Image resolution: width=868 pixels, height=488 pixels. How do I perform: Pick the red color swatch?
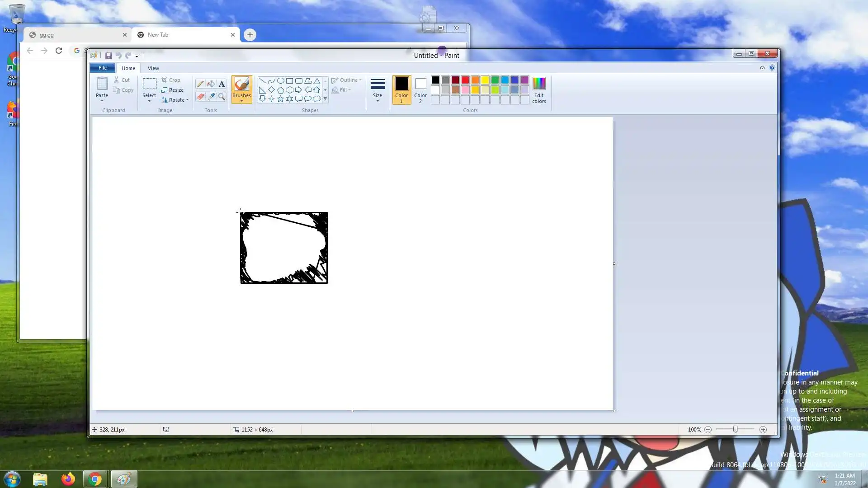tap(465, 80)
